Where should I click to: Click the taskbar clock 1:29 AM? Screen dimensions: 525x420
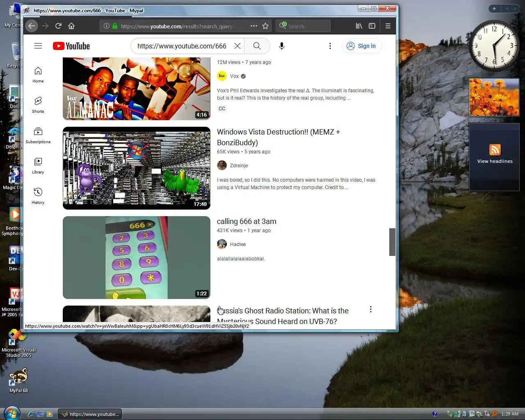(x=509, y=414)
